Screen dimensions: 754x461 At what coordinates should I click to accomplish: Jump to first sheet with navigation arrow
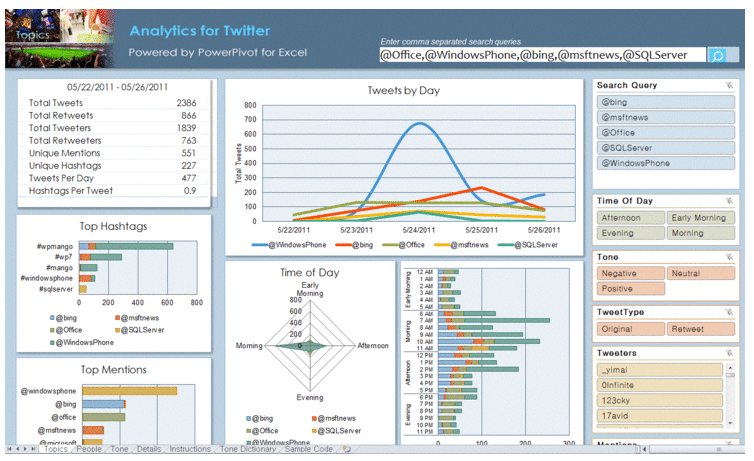click(9, 449)
